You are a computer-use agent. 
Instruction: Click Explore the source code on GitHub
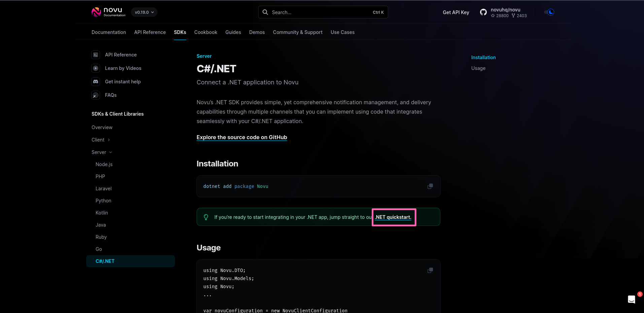pos(242,137)
